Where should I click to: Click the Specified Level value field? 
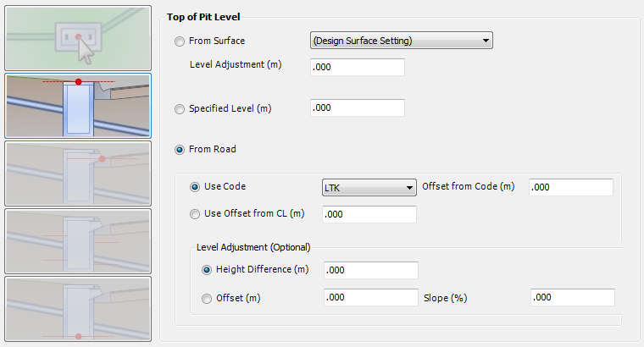pyautogui.click(x=358, y=107)
